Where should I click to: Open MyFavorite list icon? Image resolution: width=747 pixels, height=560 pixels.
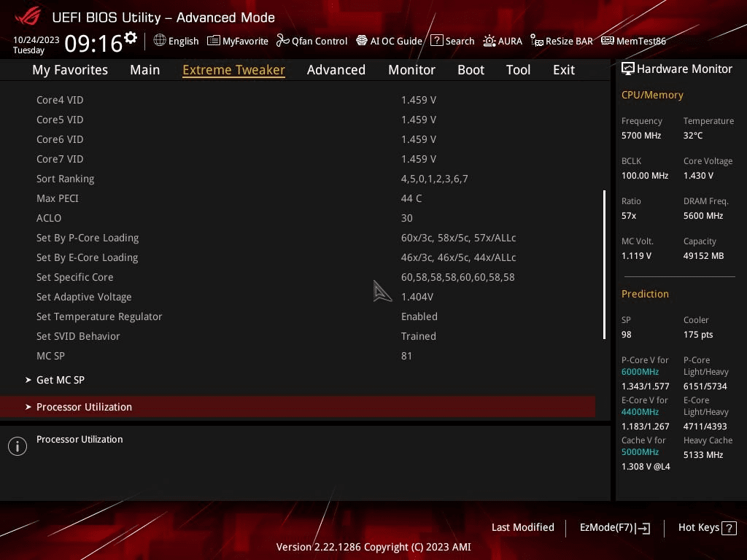tap(214, 41)
